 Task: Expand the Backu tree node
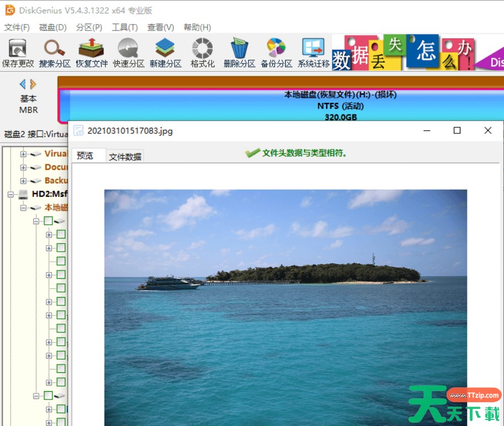23,181
